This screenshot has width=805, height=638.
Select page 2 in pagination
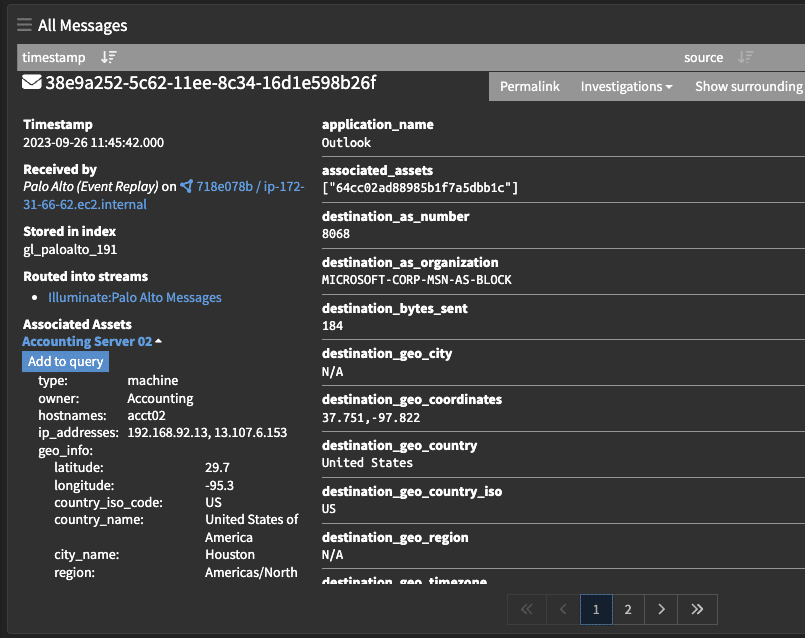[x=628, y=609]
